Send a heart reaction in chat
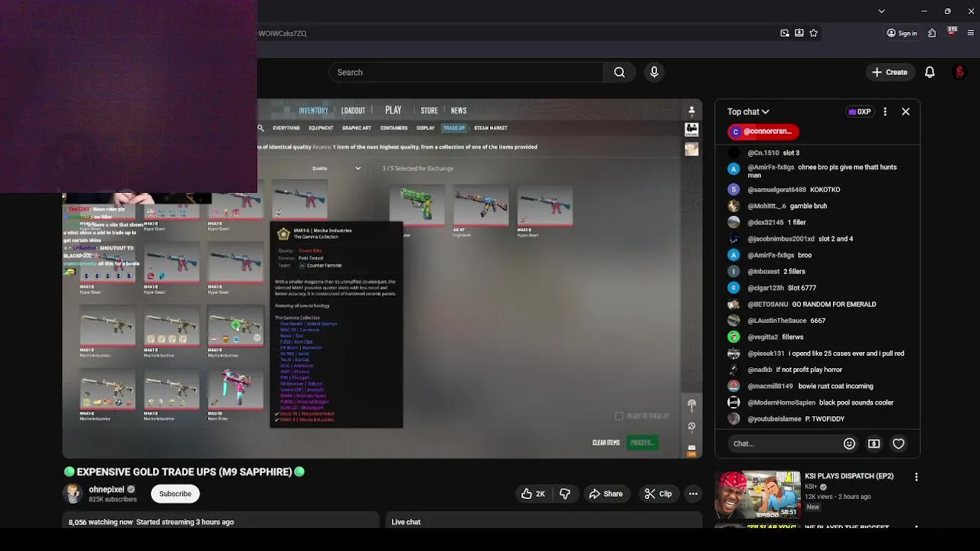The image size is (980, 551). tap(899, 444)
